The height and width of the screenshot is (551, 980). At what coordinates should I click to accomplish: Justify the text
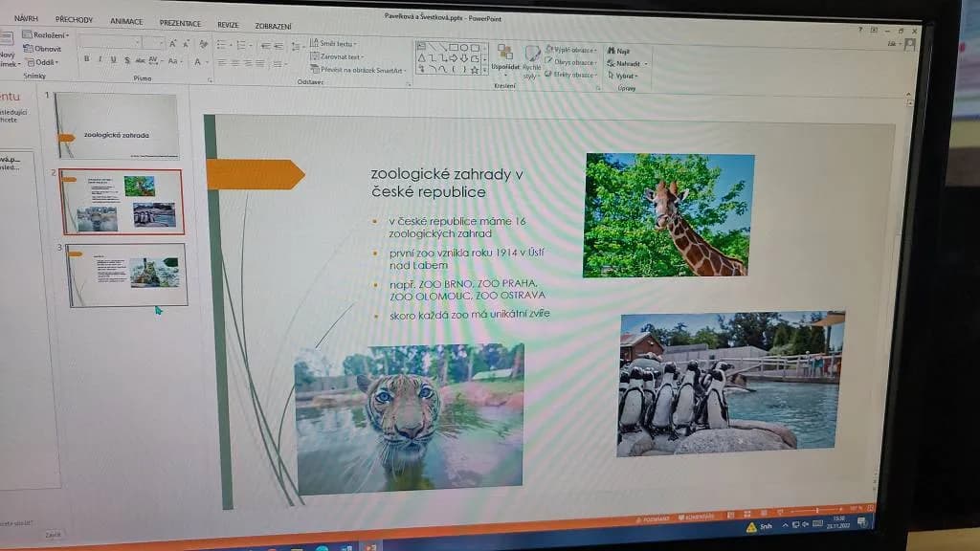pos(260,64)
